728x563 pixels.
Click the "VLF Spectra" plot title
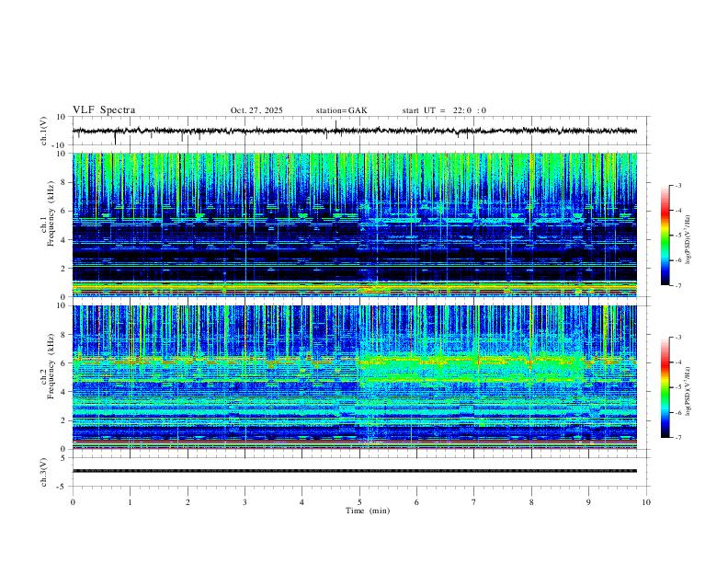[104, 110]
